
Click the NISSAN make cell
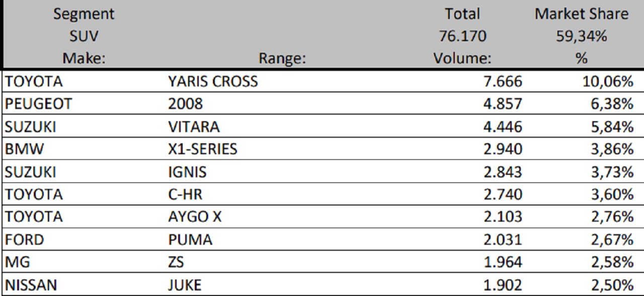point(31,285)
